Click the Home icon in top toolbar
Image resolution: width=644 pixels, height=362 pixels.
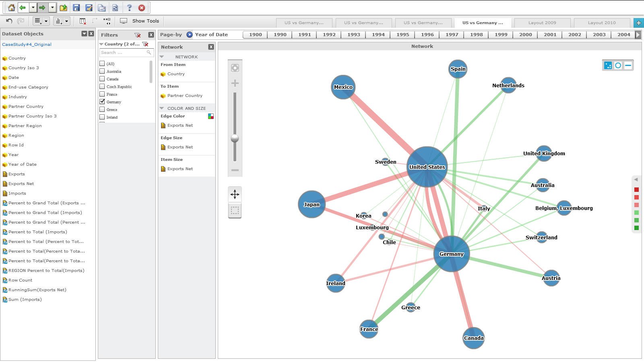point(11,8)
